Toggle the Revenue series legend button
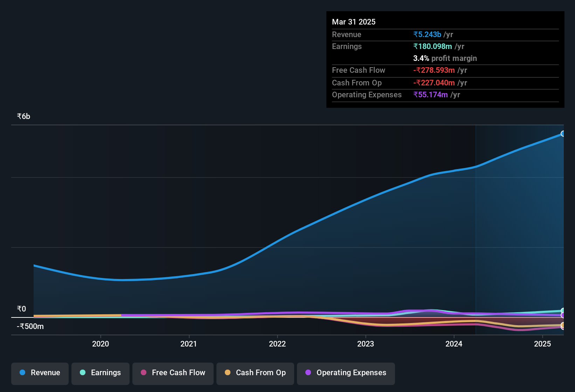 (x=40, y=374)
